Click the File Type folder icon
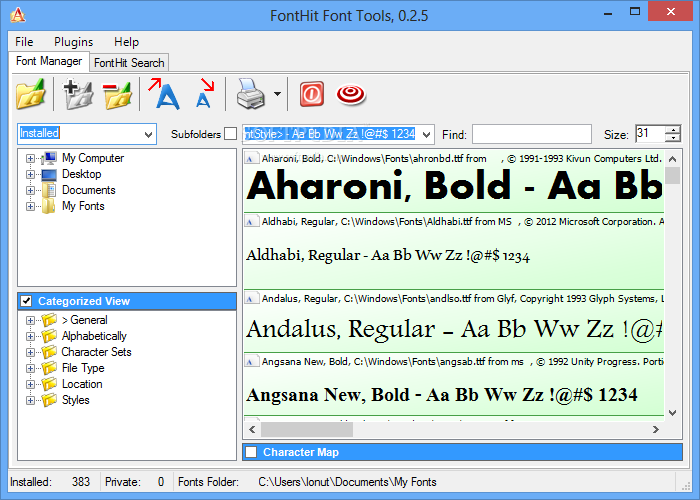This screenshot has width=700, height=500. [49, 368]
